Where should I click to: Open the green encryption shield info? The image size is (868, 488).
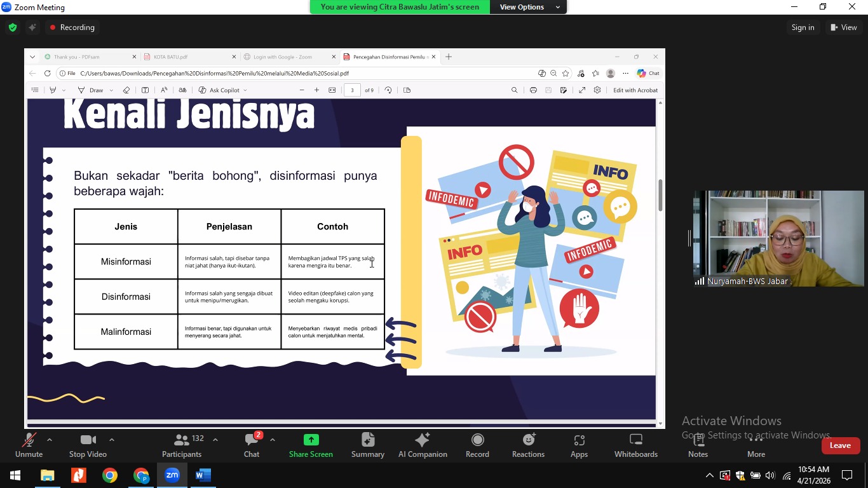(13, 27)
